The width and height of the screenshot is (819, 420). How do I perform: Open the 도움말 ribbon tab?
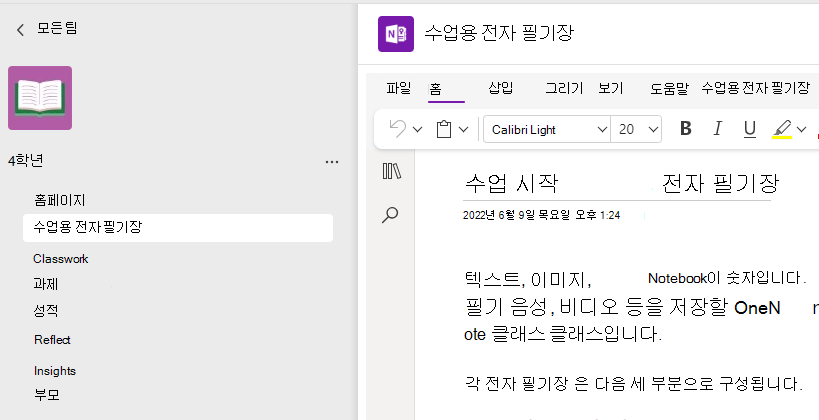point(670,88)
